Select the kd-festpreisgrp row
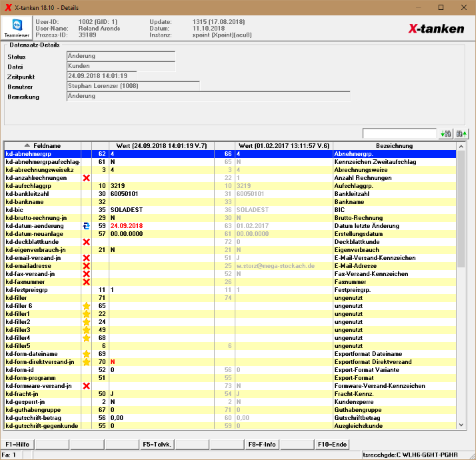The image size is (476, 460). click(x=230, y=290)
